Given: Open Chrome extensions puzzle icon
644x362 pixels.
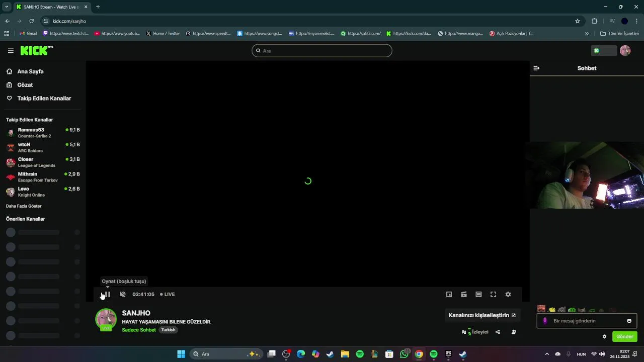Looking at the screenshot, I should 595,21.
